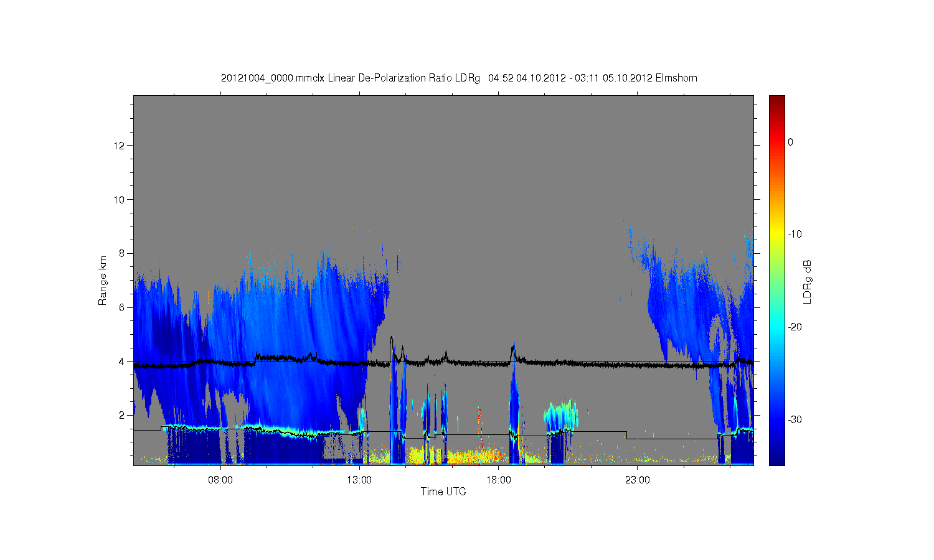Click the 8 km range tick label
The image size is (934, 560).
(123, 253)
